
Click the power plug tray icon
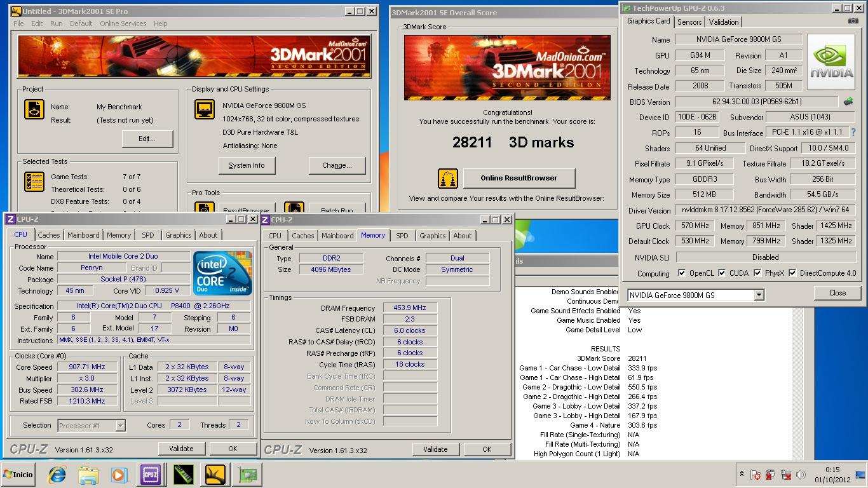pos(770,475)
